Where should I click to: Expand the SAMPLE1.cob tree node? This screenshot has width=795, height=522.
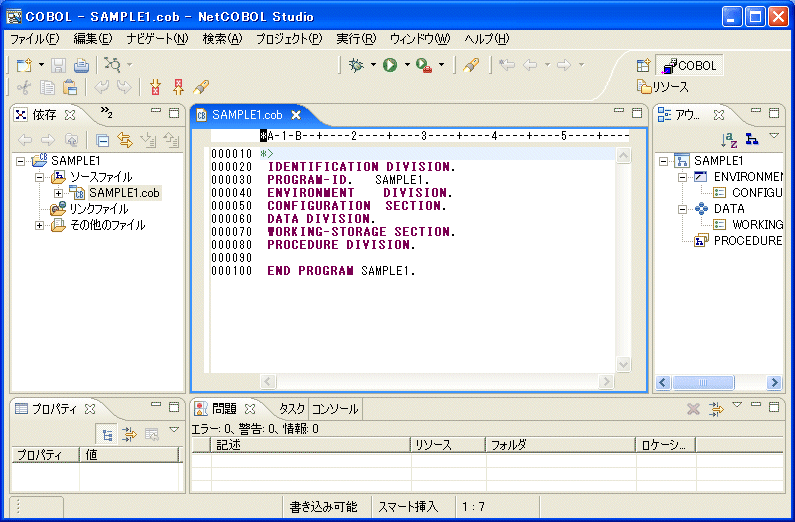pos(59,194)
